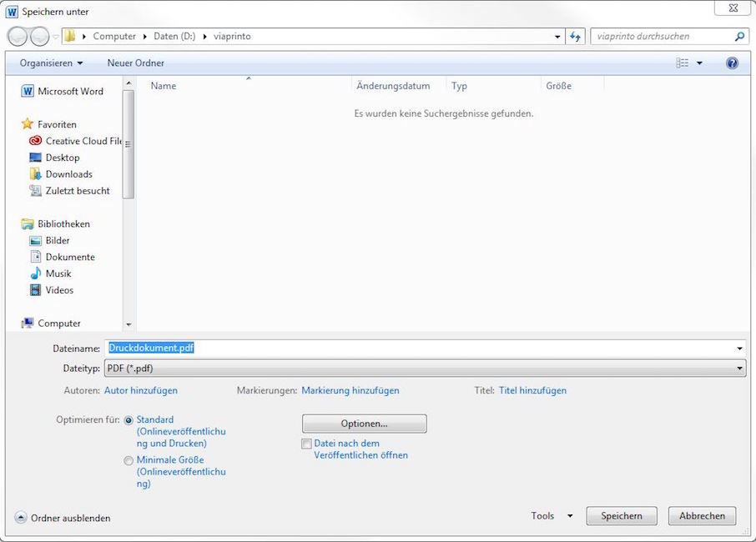
Task: Click the navigation pane scroll up arrow
Action: point(129,83)
